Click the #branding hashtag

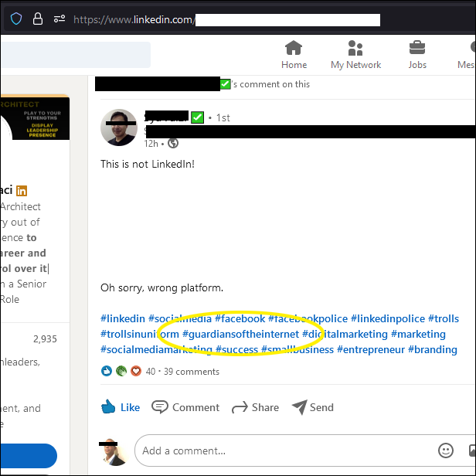[x=432, y=349]
